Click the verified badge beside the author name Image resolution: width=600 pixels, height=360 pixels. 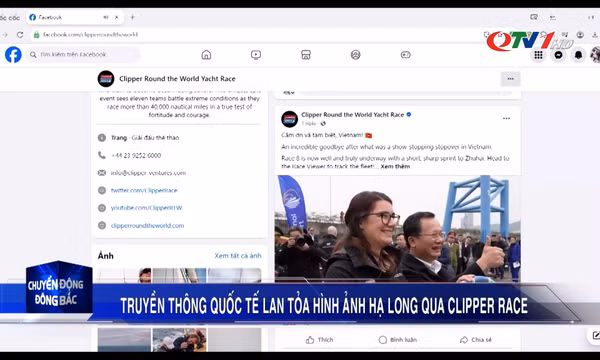pos(409,114)
